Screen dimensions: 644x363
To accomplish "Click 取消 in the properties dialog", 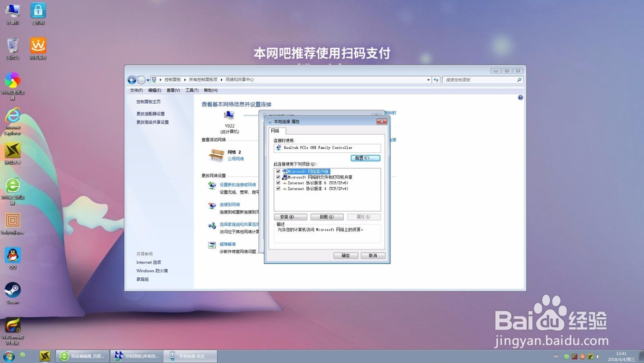I will pos(373,256).
